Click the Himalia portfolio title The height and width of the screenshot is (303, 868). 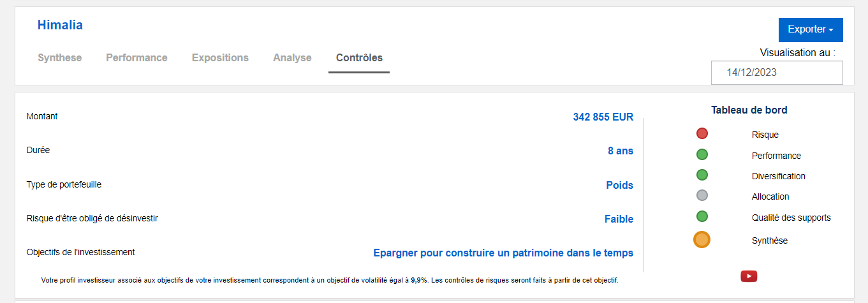[60, 26]
